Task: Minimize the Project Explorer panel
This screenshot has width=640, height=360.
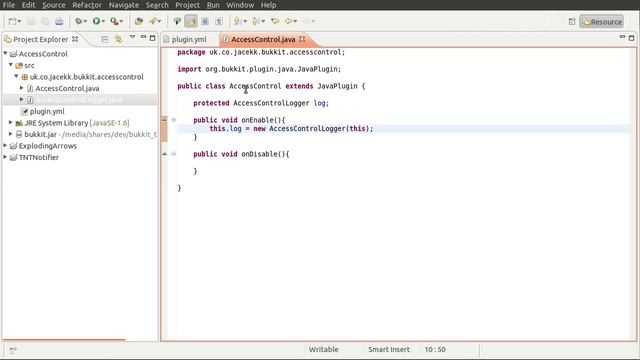Action: pyautogui.click(x=143, y=37)
